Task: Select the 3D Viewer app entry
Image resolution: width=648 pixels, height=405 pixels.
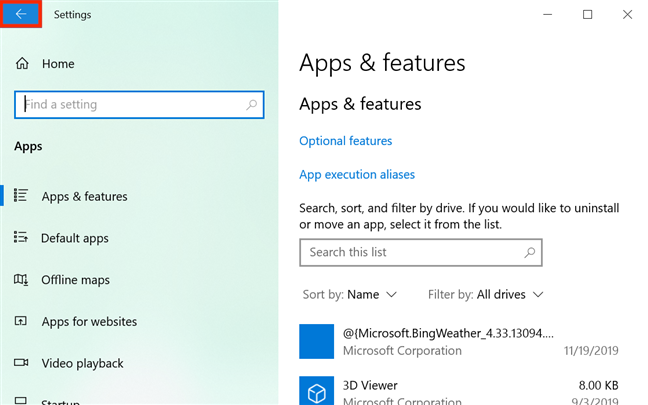Action: (459, 391)
